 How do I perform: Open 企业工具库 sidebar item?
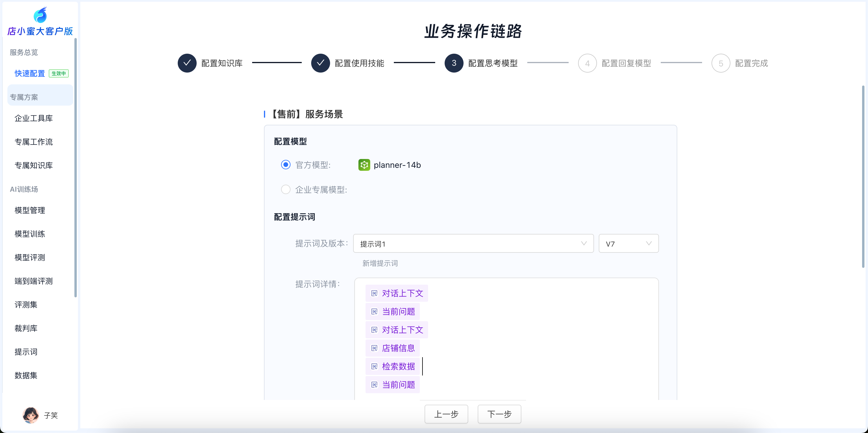click(34, 118)
